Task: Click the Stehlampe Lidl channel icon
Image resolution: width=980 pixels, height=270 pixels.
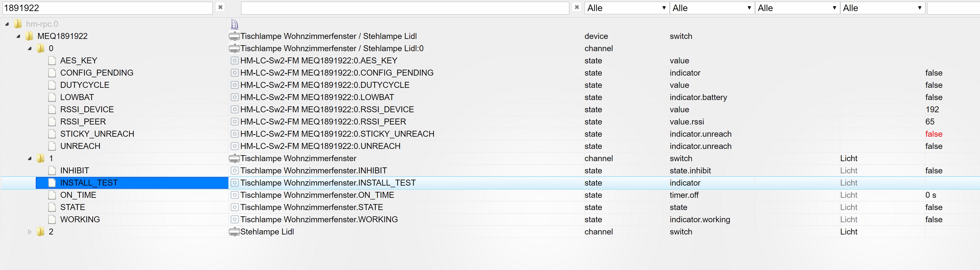Action: point(234,232)
